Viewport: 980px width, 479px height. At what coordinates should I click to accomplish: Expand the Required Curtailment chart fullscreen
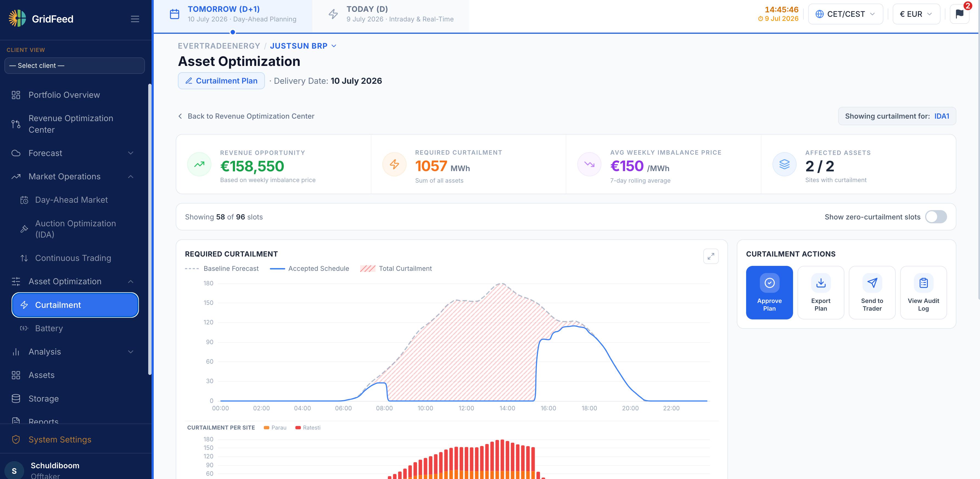tap(710, 256)
